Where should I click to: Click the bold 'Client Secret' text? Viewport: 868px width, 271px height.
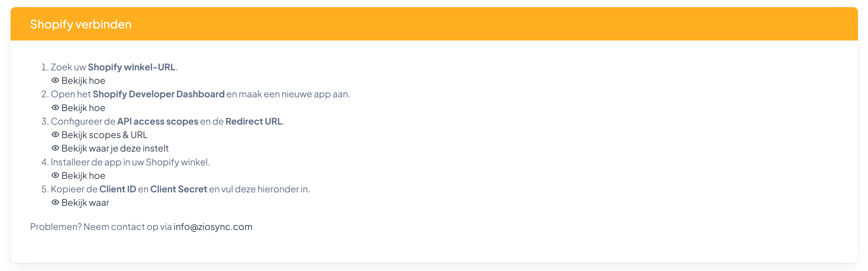[x=179, y=189]
